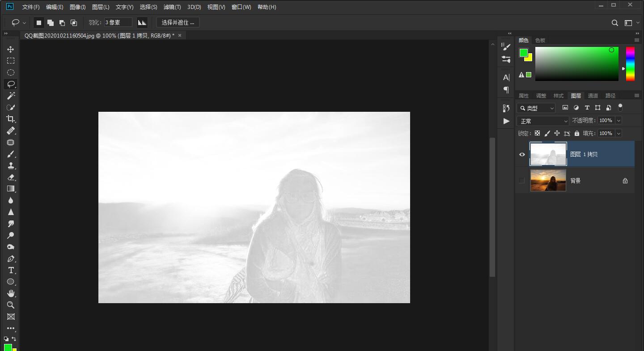644x351 pixels.
Task: Select the Move tool
Action: 11,49
